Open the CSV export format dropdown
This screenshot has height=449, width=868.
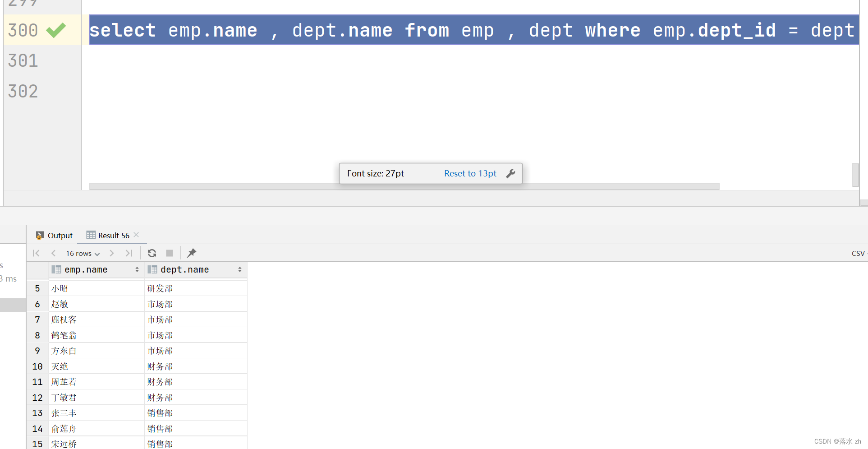click(x=859, y=253)
